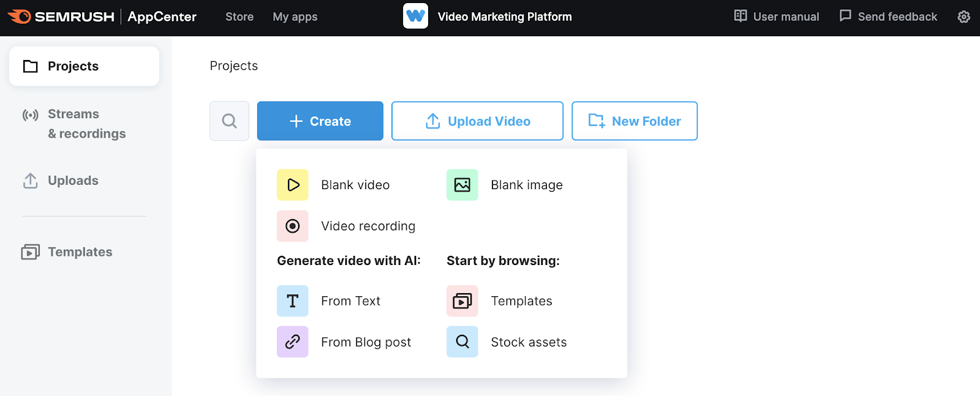Image resolution: width=980 pixels, height=396 pixels.
Task: Click the yellow Blank video play icon
Action: pos(293,185)
